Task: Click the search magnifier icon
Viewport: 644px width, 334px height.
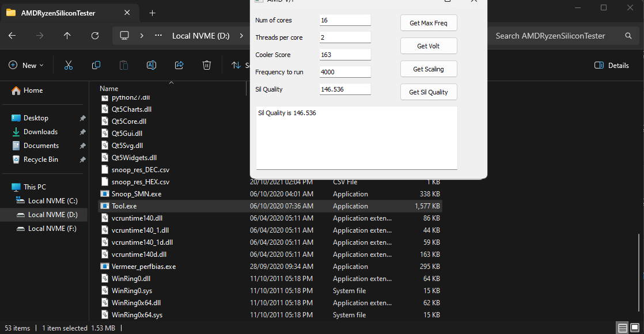Action: tap(628, 36)
